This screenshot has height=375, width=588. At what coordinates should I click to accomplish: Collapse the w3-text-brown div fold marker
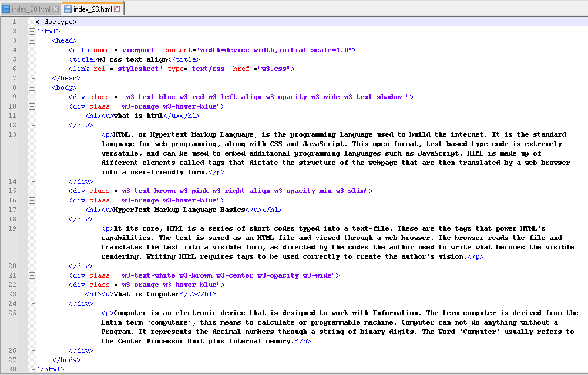coord(31,191)
